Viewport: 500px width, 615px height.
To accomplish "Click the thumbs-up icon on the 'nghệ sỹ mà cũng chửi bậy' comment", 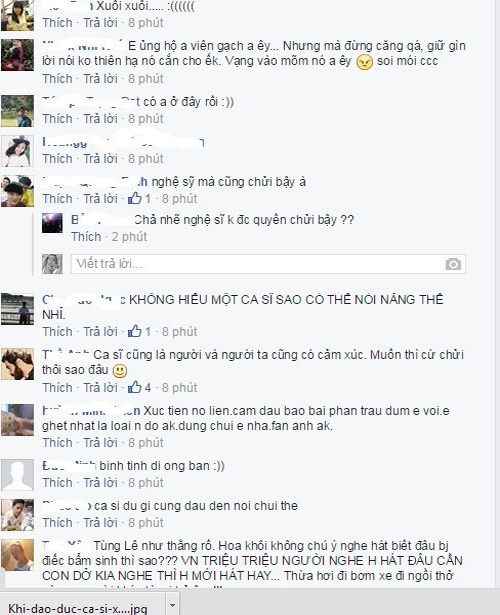I will click(135, 198).
